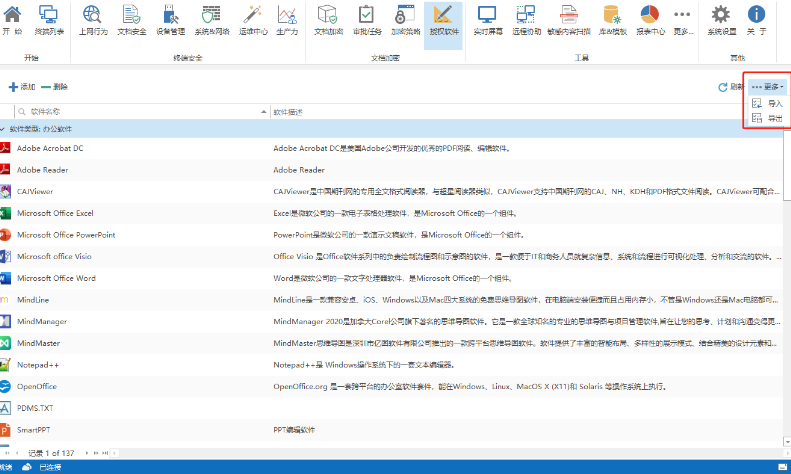The image size is (791, 474).
Task: Click the 删除 delete button
Action: click(x=55, y=87)
